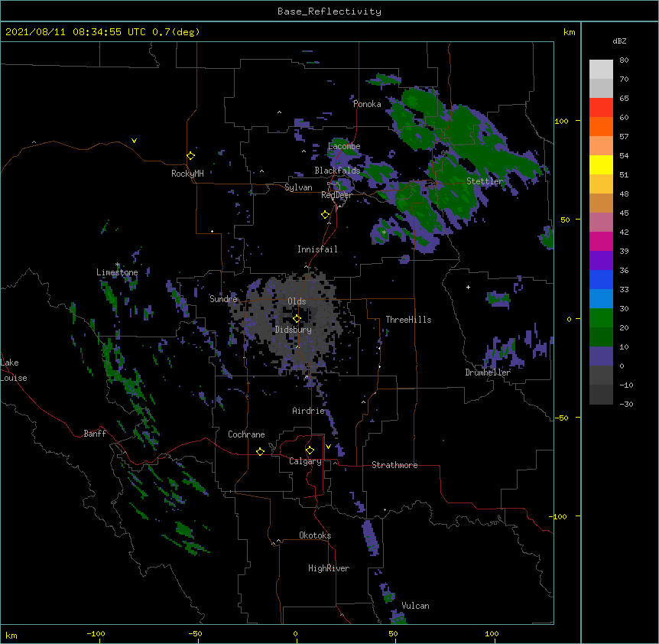The image size is (659, 644).
Task: Click the Airdrie city label
Action: (308, 411)
